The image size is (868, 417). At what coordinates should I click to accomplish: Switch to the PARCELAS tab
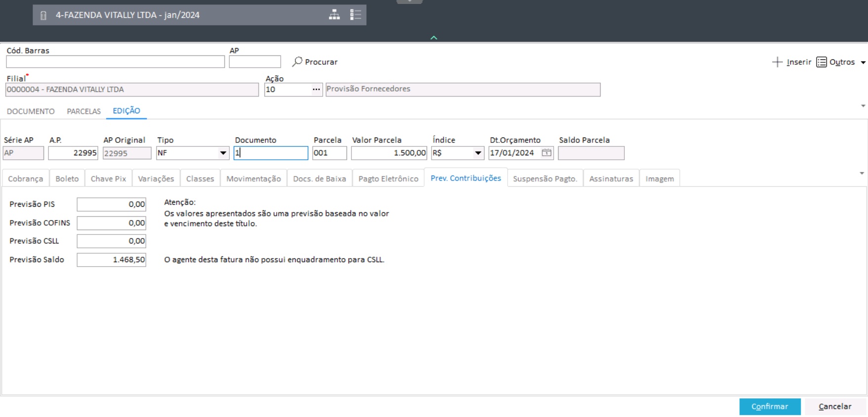click(x=84, y=111)
